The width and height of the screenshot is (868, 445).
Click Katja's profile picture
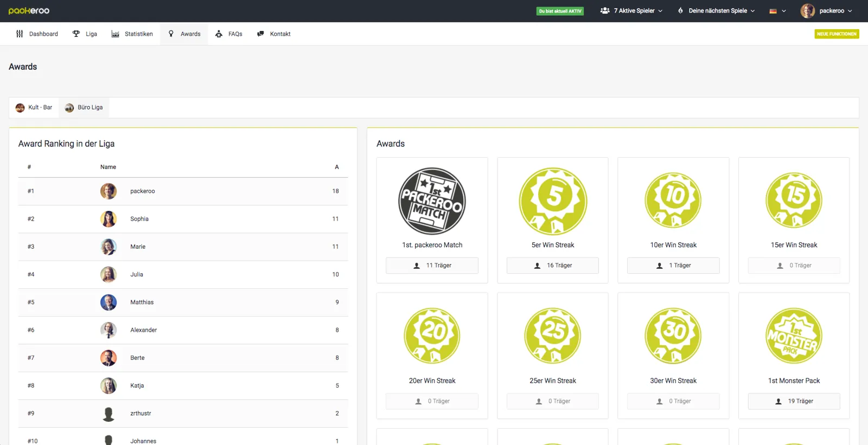tap(108, 385)
